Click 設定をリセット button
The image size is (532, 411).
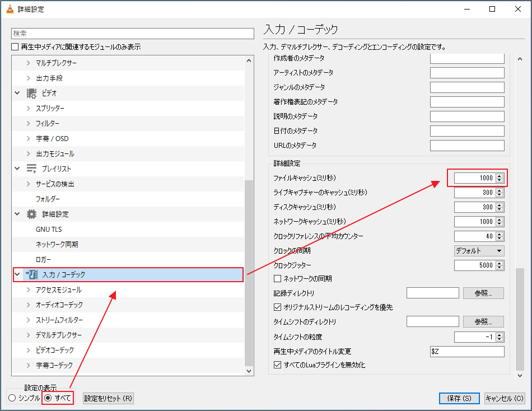(108, 398)
